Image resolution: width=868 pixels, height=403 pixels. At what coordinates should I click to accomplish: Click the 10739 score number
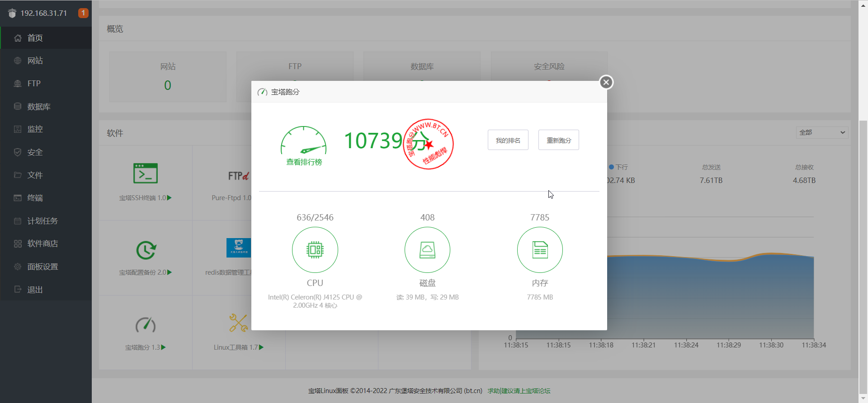point(373,141)
